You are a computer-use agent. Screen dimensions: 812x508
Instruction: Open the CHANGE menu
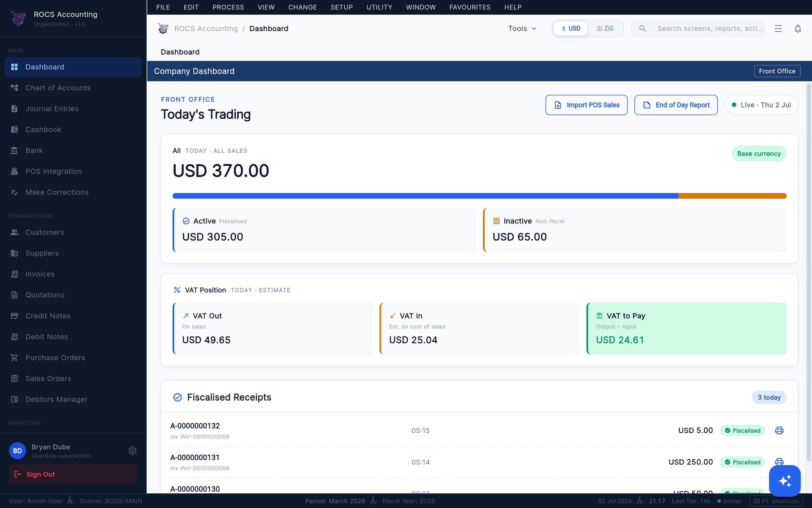point(303,7)
